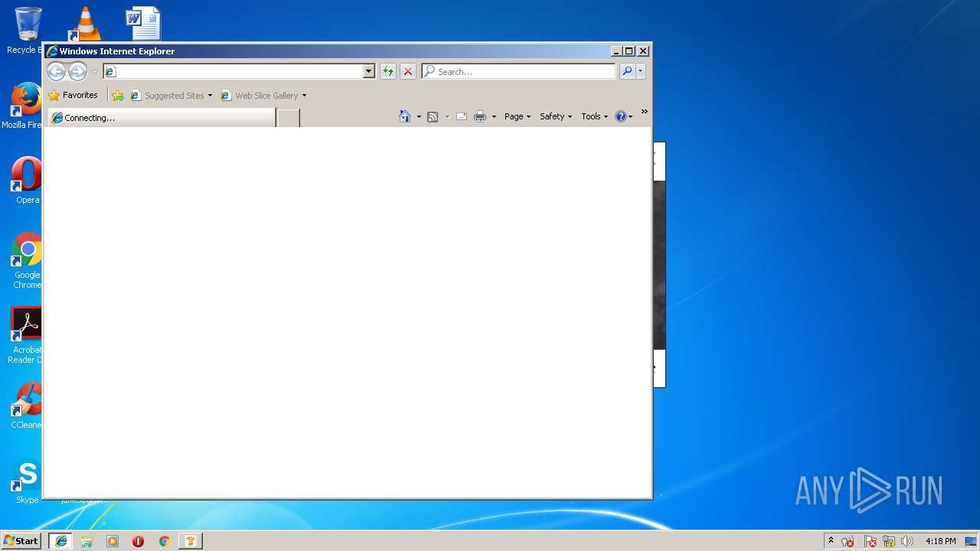The image size is (980, 551).
Task: Expand the address bar history dropdown
Action: point(368,71)
